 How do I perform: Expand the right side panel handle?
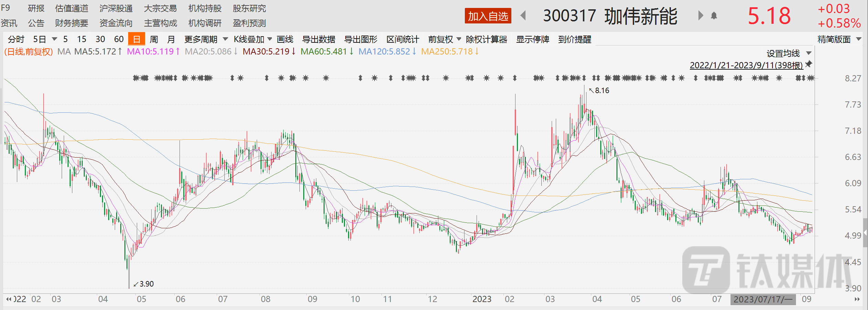(x=865, y=233)
